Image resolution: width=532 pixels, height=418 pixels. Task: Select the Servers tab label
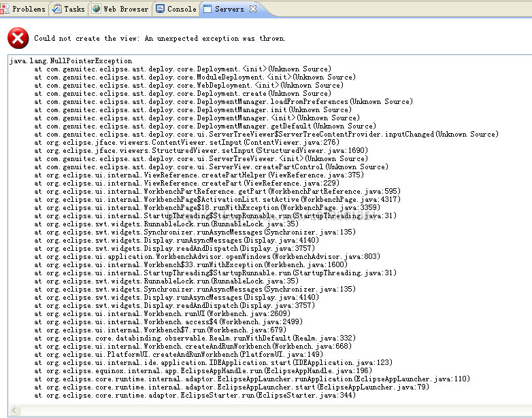(x=229, y=9)
